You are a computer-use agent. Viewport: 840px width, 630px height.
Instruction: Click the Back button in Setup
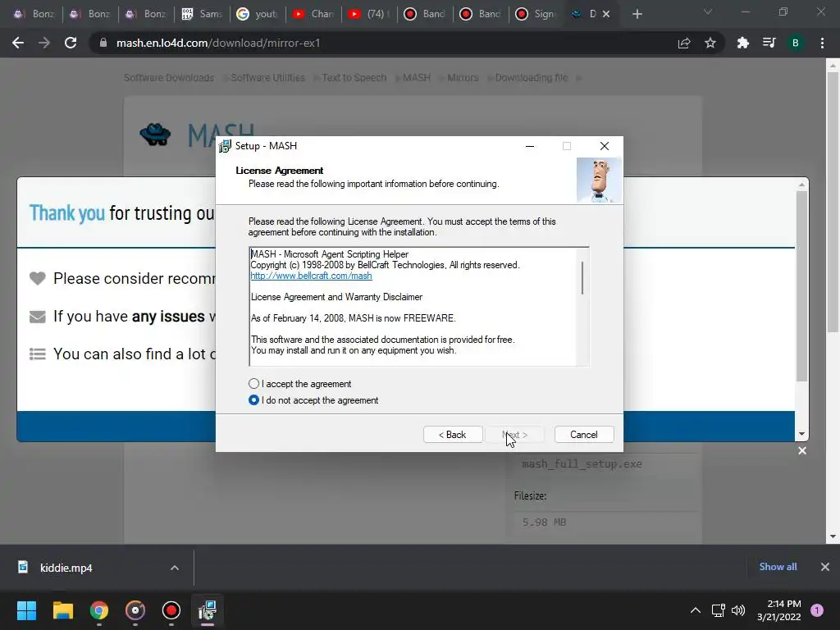453,435
